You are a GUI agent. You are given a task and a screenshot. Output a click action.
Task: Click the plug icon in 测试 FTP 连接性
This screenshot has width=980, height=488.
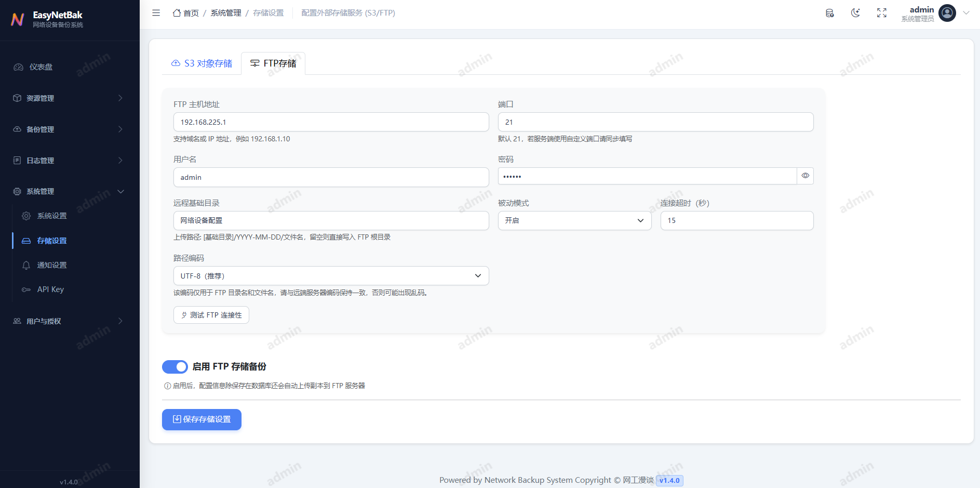click(184, 315)
